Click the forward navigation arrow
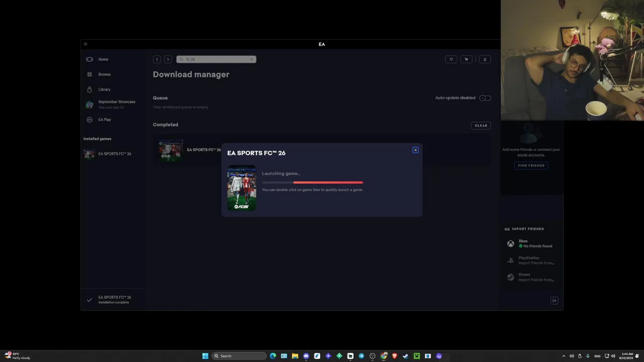 [x=168, y=59]
